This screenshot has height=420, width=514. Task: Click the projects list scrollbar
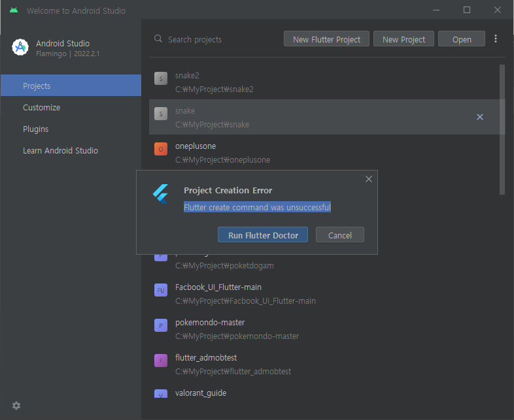502,129
